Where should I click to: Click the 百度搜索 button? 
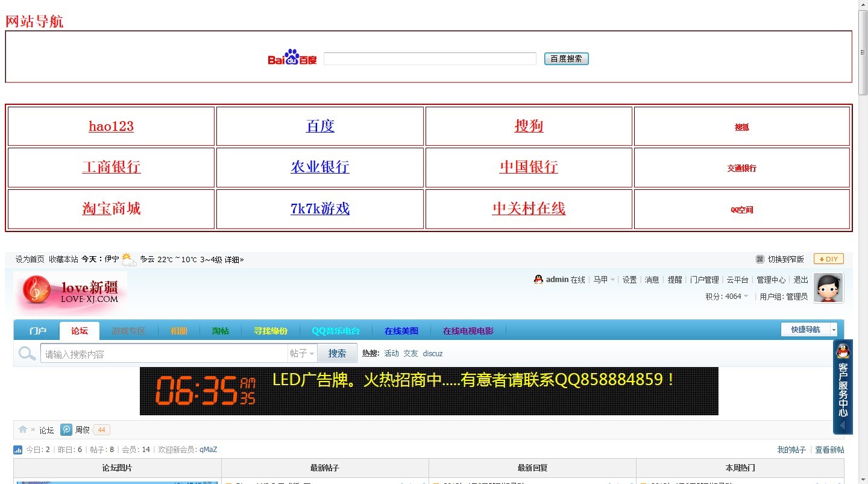point(565,58)
